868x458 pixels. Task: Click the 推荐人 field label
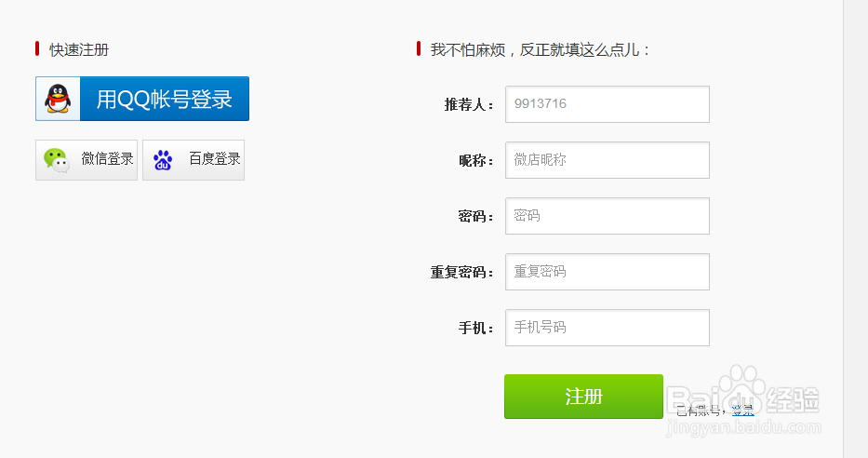470,105
